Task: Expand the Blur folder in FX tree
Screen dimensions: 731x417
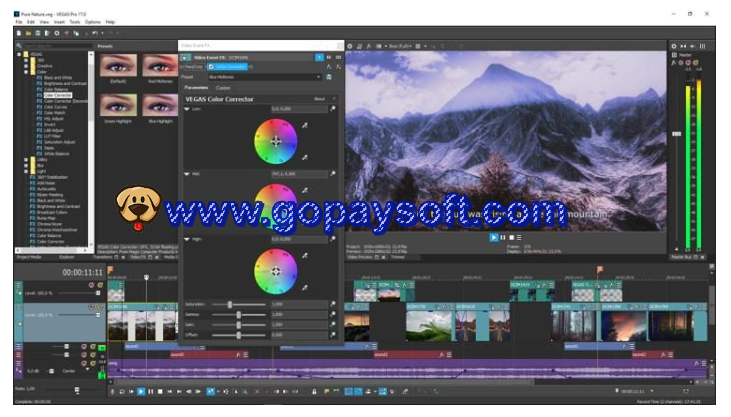Action: click(x=26, y=166)
